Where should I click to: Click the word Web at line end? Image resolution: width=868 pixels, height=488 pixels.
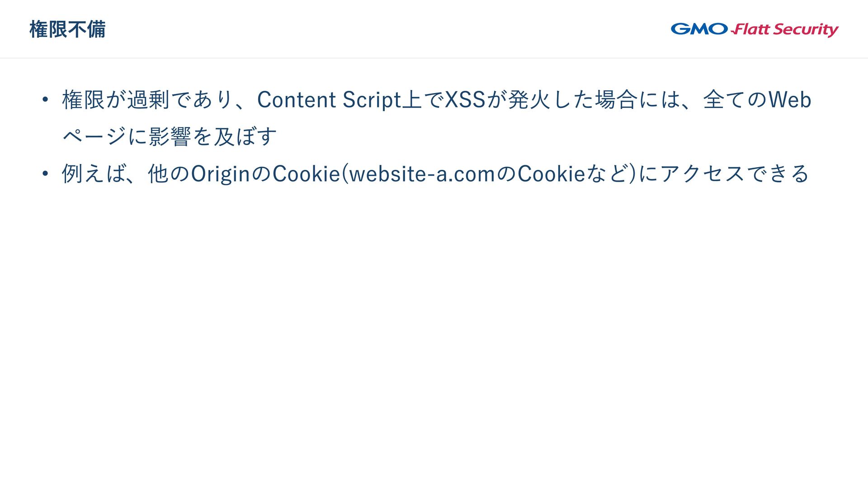point(790,100)
